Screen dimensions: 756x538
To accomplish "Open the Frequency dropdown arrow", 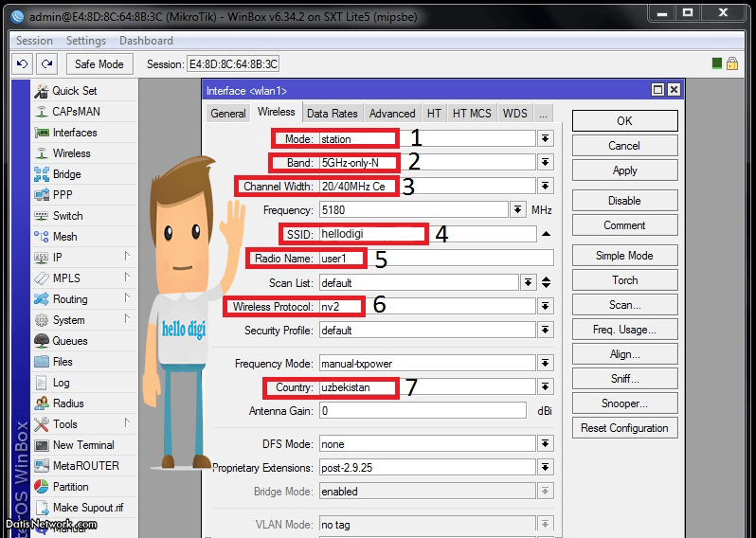I will point(517,209).
